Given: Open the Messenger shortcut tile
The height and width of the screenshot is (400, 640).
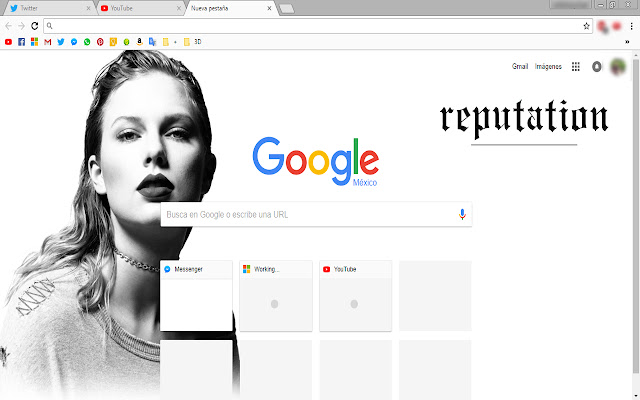Looking at the screenshot, I should point(196,296).
